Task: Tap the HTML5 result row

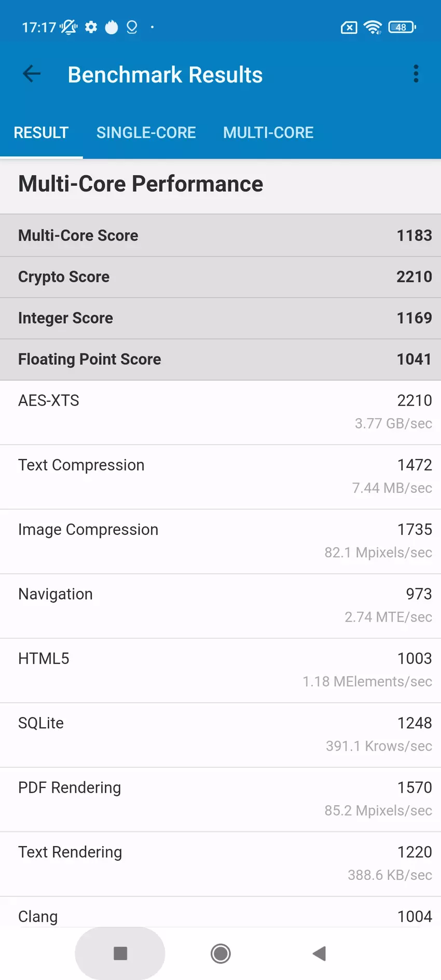Action: (220, 670)
